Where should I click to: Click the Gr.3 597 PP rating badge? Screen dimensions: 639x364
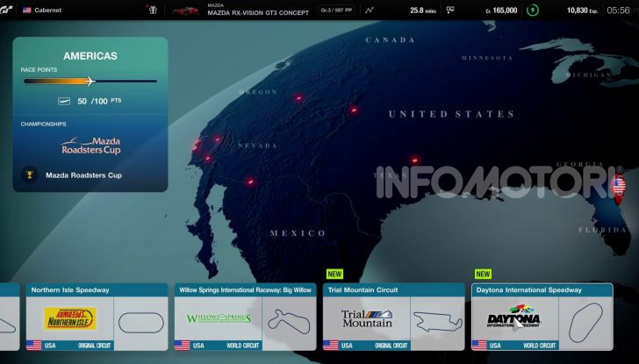pyautogui.click(x=338, y=11)
